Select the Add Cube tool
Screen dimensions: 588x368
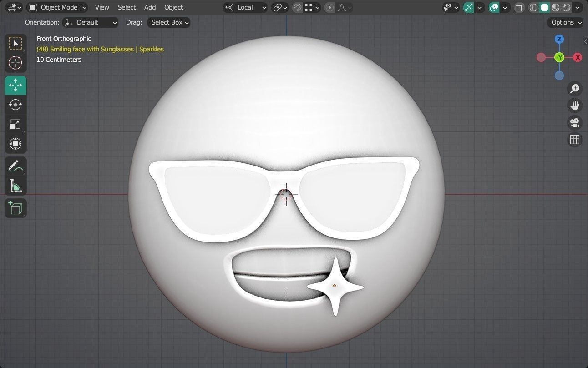point(15,208)
